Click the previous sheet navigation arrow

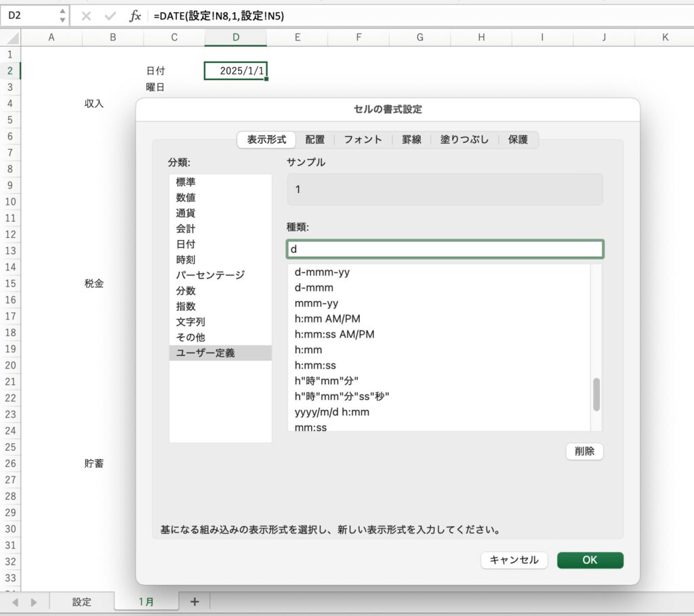15,602
